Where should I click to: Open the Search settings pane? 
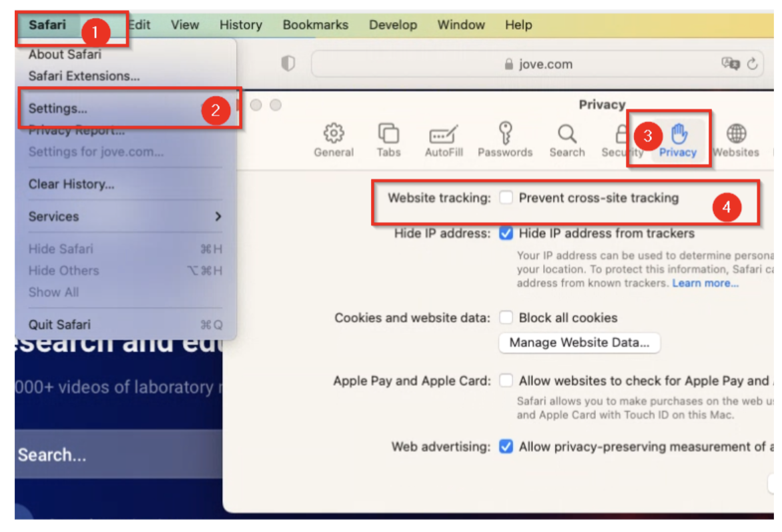pyautogui.click(x=567, y=140)
